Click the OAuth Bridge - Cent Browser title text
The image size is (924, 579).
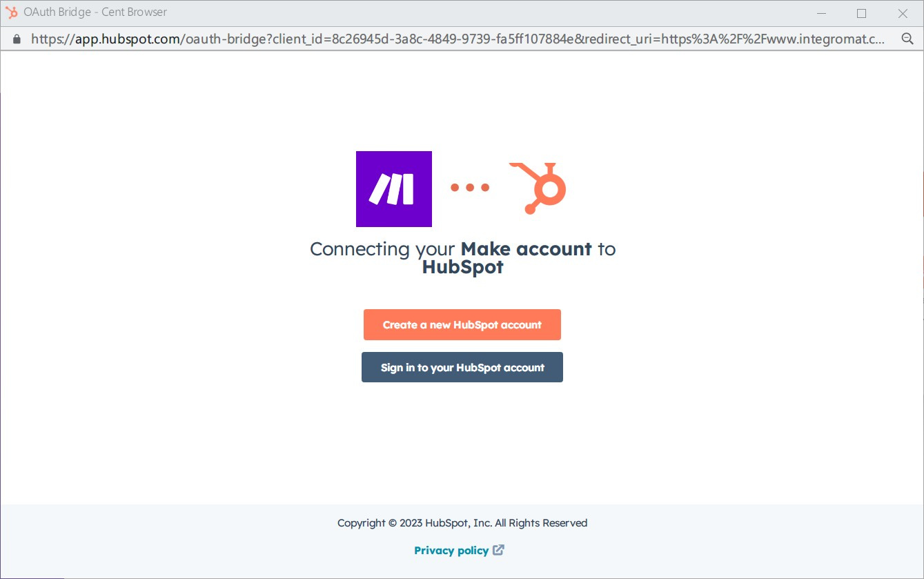click(95, 12)
